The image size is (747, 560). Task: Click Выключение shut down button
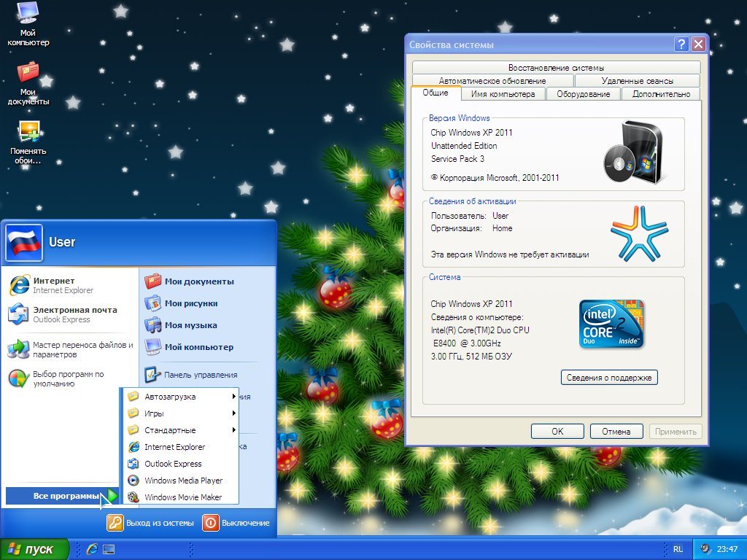coord(236,523)
